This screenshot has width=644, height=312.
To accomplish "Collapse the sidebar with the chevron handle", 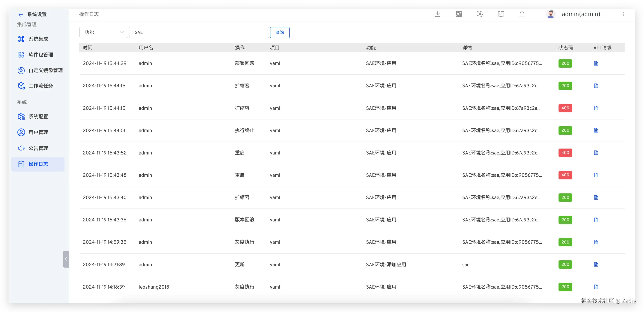I will 66,259.
